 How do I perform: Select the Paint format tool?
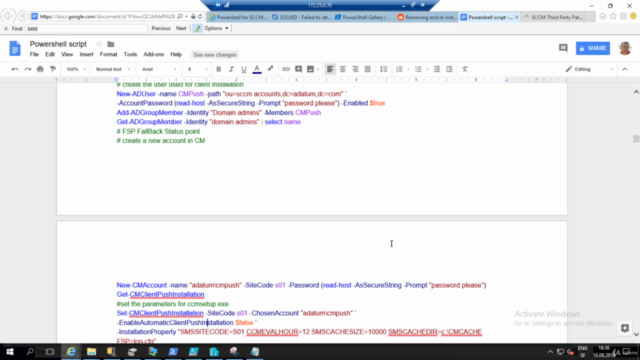pos(53,69)
